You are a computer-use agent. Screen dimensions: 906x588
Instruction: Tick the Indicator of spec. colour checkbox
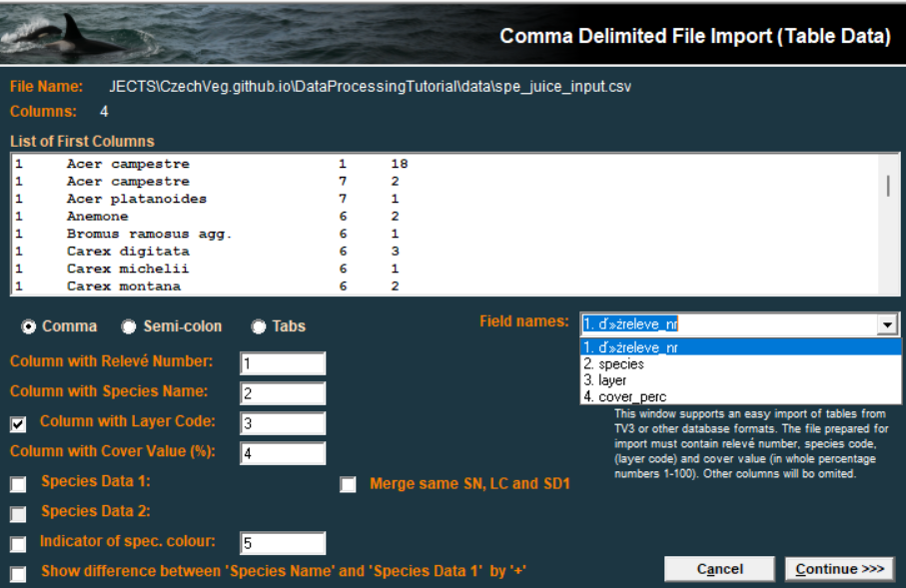tap(18, 544)
